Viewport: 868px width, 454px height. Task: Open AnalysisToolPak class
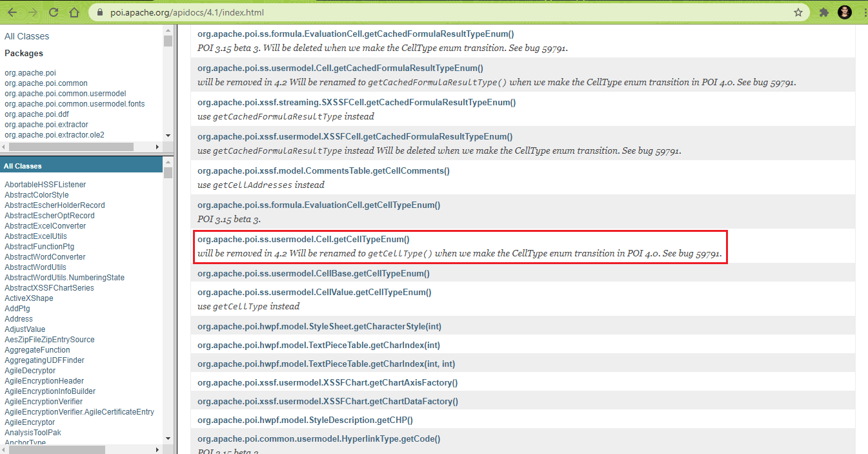[33, 433]
